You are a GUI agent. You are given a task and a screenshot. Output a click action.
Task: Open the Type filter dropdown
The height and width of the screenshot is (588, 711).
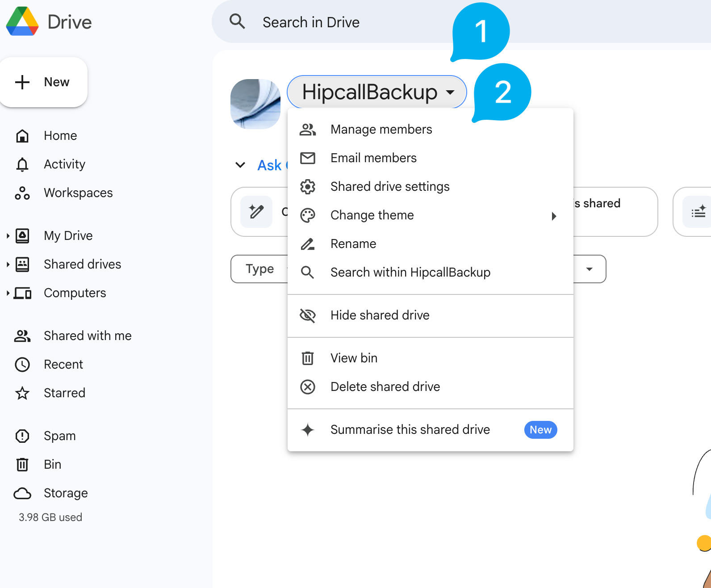[259, 269]
